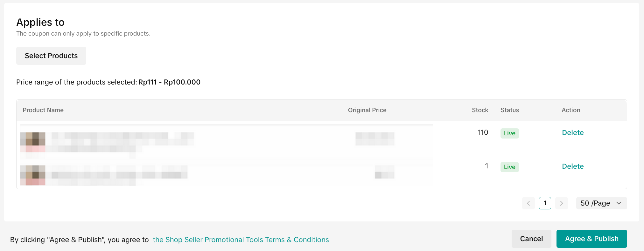
Task: Click Agree & Publish button
Action: pos(591,239)
